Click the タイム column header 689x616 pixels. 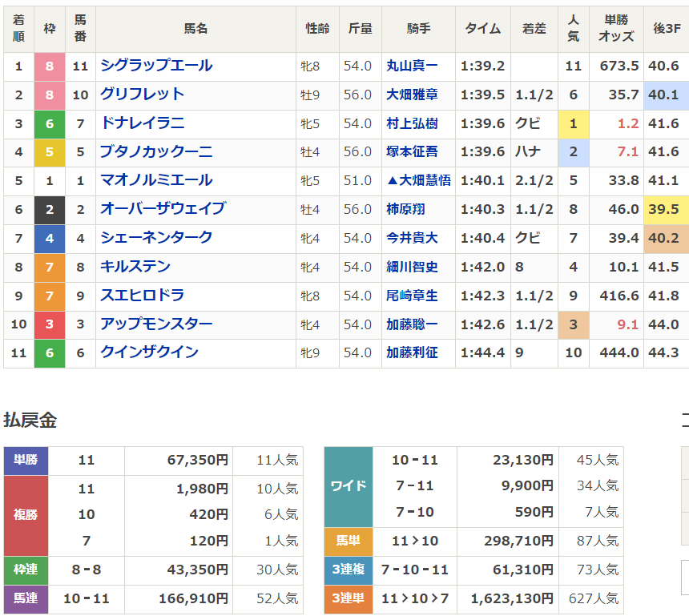(483, 29)
